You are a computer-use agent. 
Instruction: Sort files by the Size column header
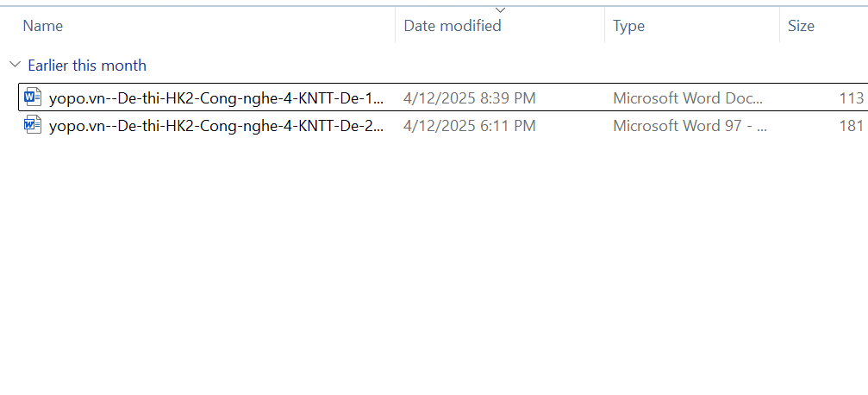coord(801,26)
